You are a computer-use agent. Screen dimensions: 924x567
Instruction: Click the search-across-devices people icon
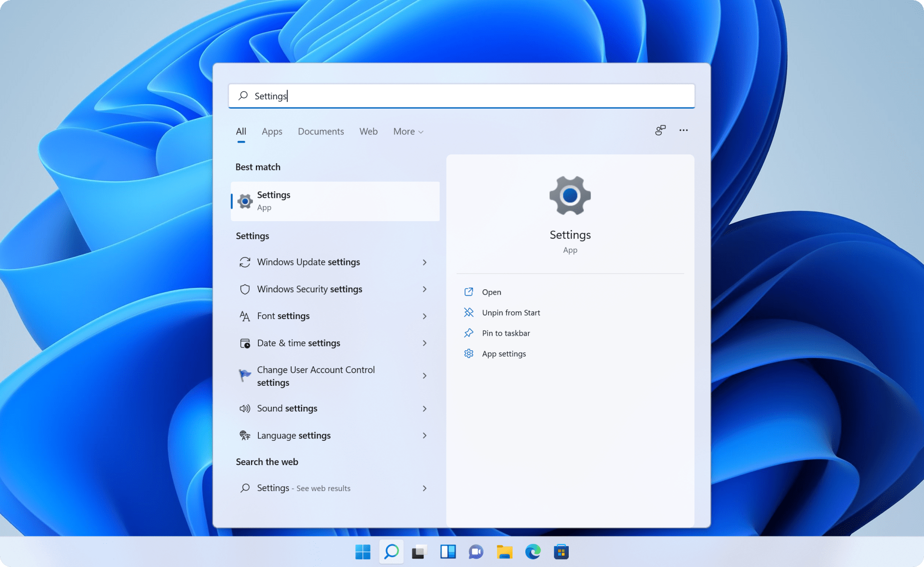(660, 131)
